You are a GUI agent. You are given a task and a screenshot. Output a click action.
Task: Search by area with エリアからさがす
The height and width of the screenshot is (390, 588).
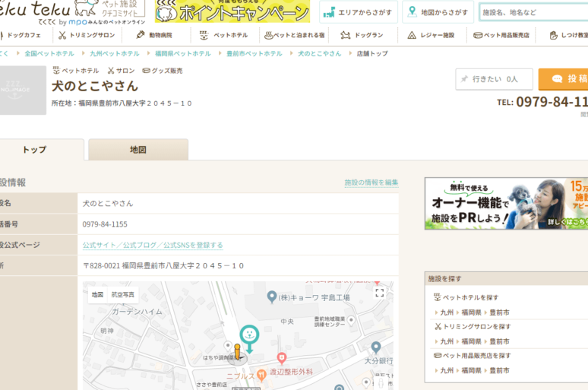coord(358,12)
